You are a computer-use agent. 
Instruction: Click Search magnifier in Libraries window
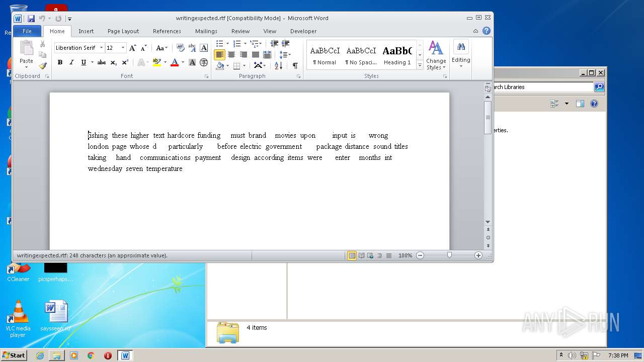(x=599, y=87)
